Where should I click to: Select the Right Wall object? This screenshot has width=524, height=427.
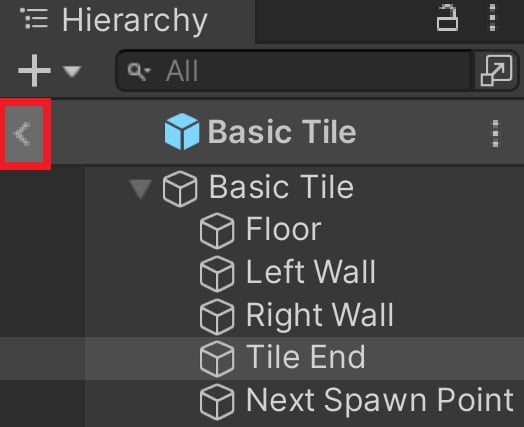[319, 315]
